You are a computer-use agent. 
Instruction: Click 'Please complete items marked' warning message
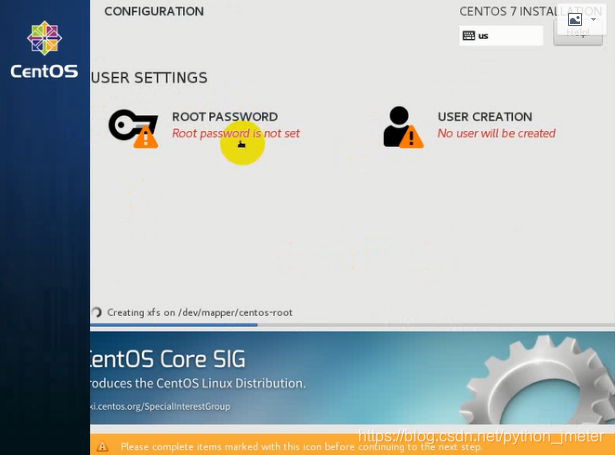[x=301, y=447]
